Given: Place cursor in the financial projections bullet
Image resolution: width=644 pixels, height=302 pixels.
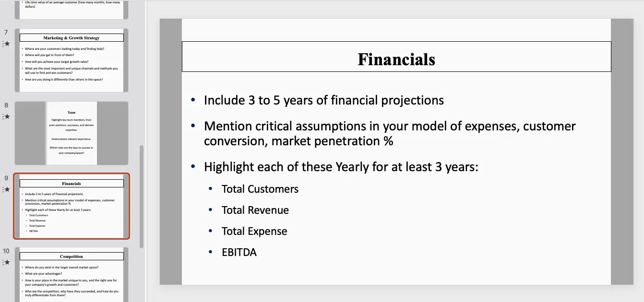Looking at the screenshot, I should (324, 100).
